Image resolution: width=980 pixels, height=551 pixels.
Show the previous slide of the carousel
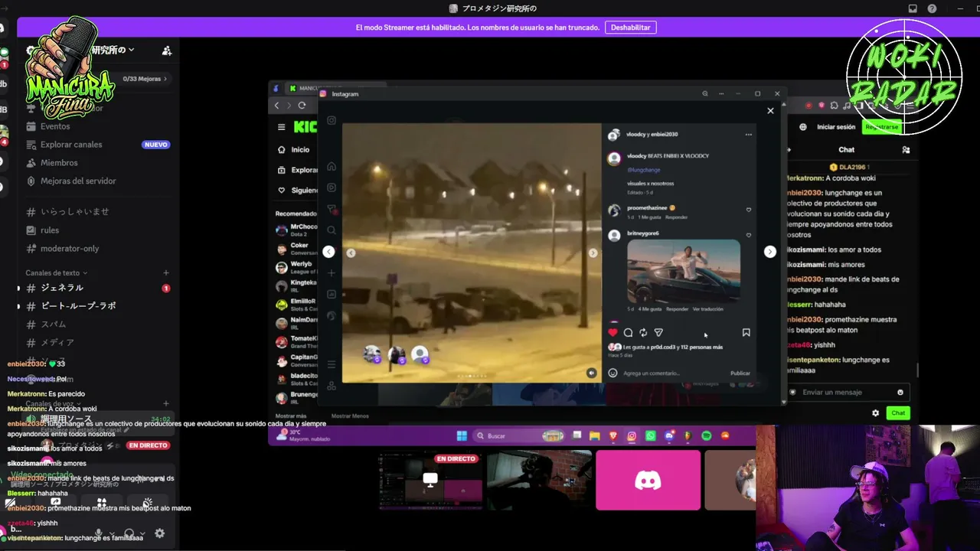351,253
